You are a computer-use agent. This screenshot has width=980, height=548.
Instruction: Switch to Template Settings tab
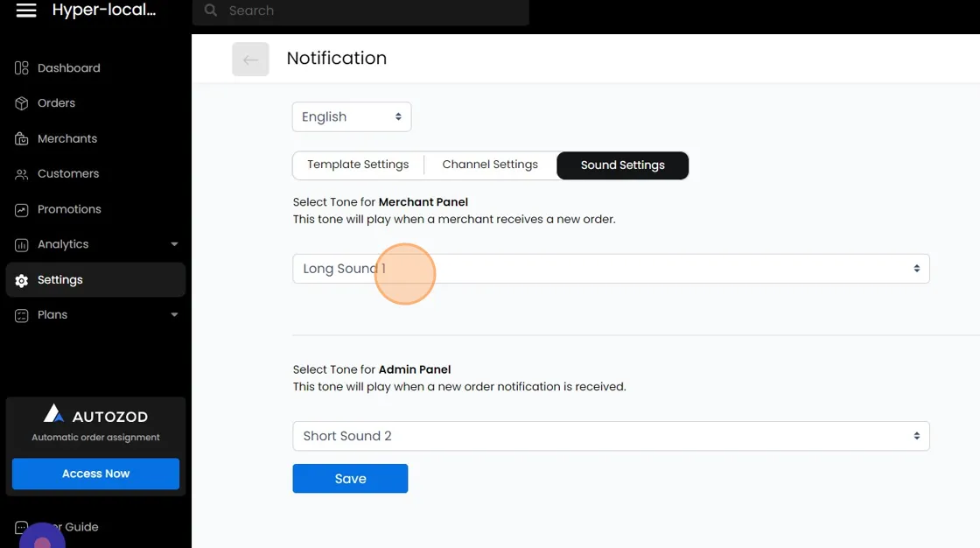point(358,165)
